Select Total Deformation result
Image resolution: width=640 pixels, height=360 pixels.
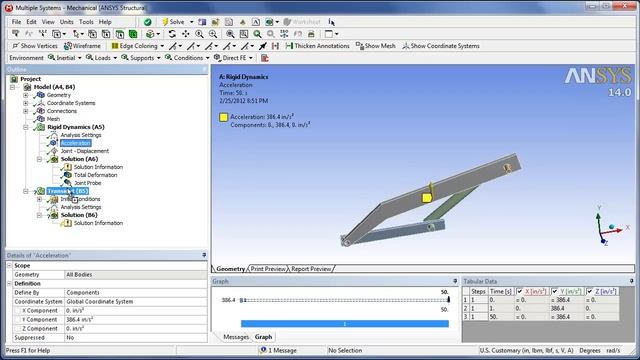point(96,175)
